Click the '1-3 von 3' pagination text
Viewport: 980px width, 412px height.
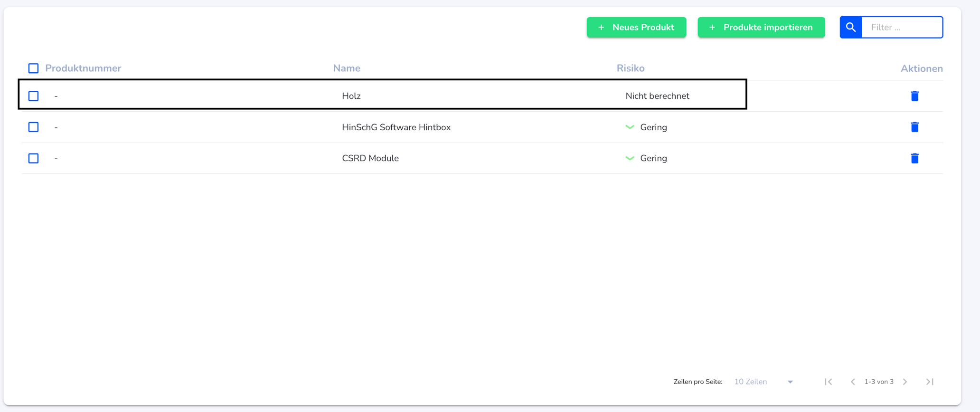[x=879, y=382]
